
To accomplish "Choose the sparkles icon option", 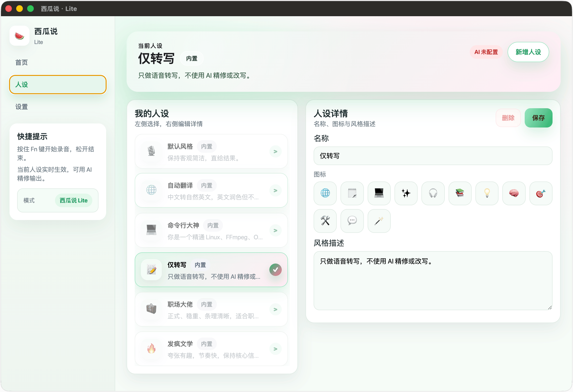I will [406, 193].
